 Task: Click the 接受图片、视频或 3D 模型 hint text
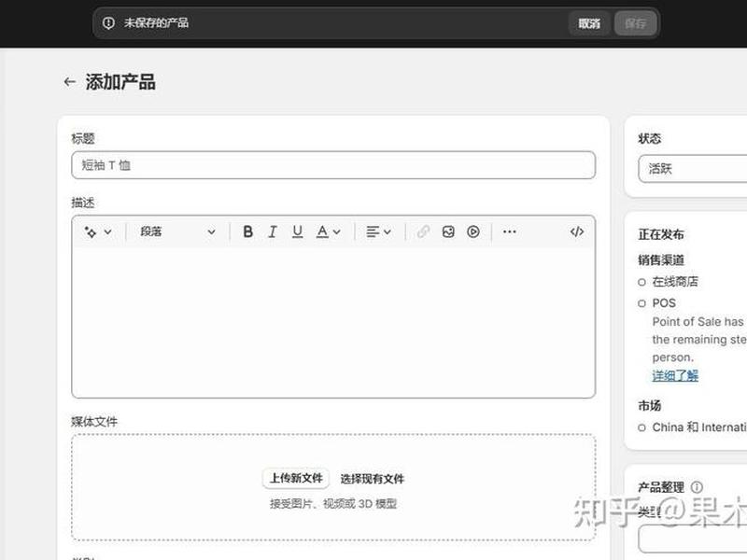333,504
